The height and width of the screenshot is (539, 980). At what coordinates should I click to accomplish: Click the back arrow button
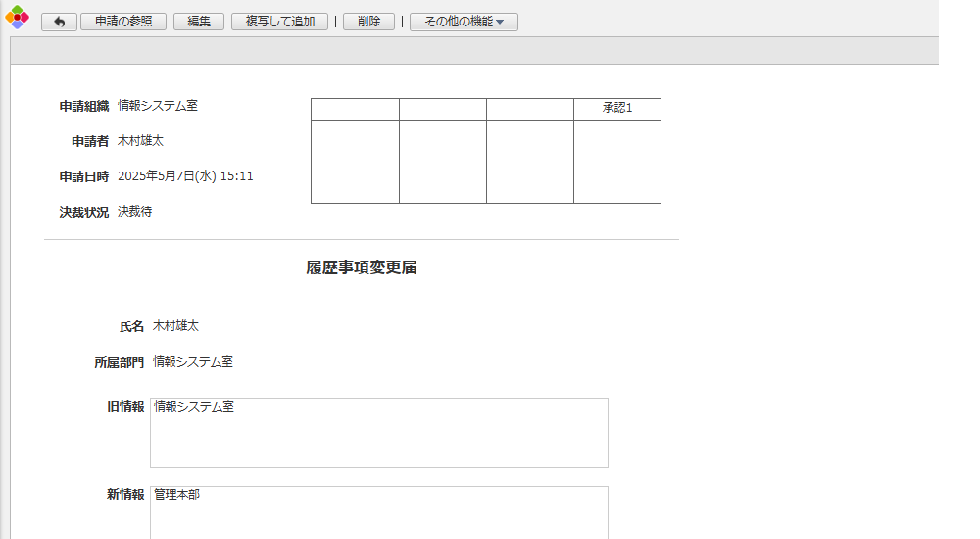pyautogui.click(x=59, y=22)
